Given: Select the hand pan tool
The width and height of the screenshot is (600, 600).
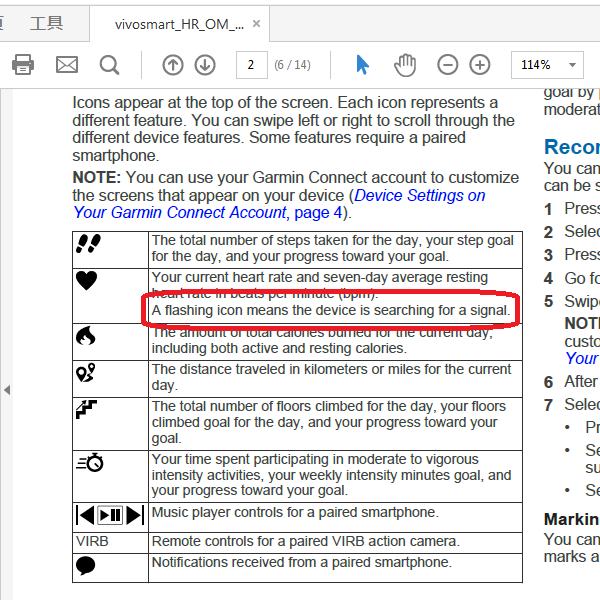Looking at the screenshot, I should pos(405,65).
